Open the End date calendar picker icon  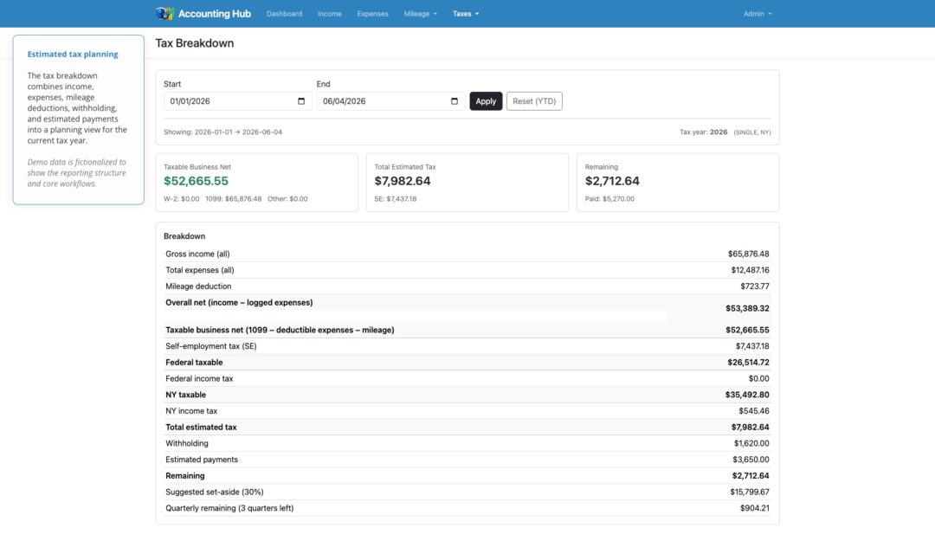(x=455, y=101)
